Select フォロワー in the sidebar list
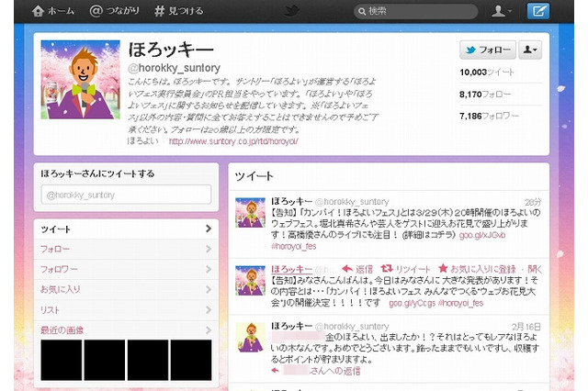 pos(126,269)
